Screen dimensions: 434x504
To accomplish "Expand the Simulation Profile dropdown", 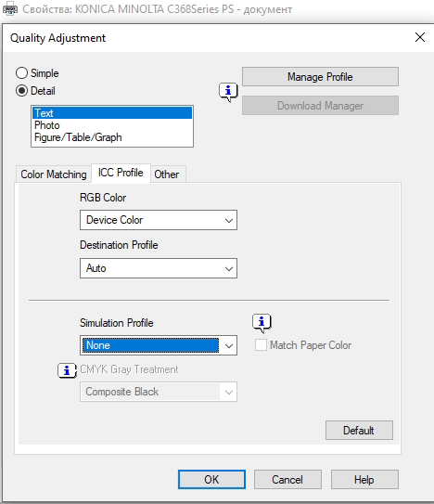I will [x=159, y=345].
